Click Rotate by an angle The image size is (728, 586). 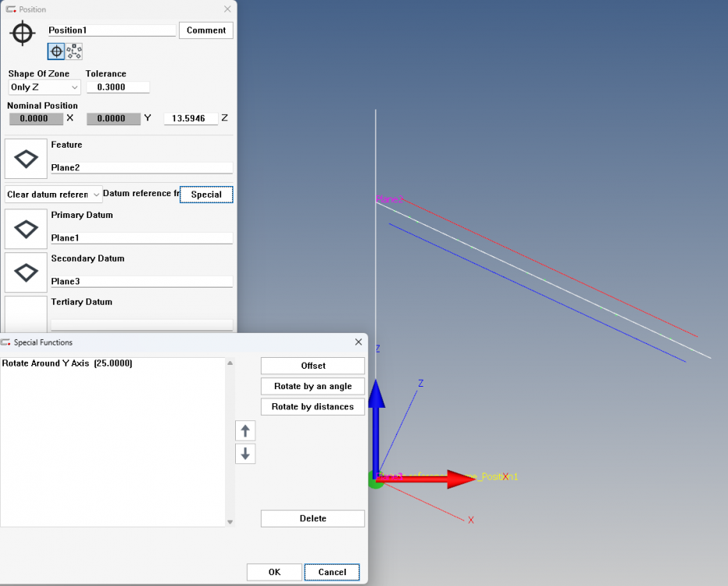[x=312, y=386]
